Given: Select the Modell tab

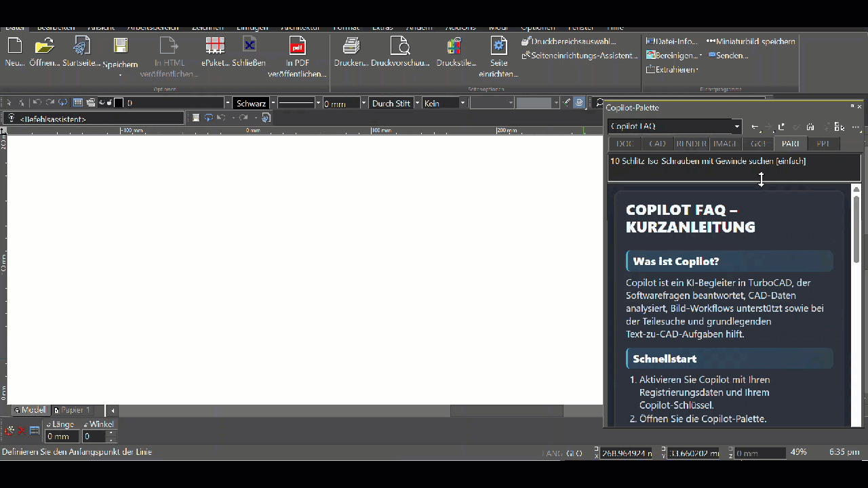Looking at the screenshot, I should [30, 410].
